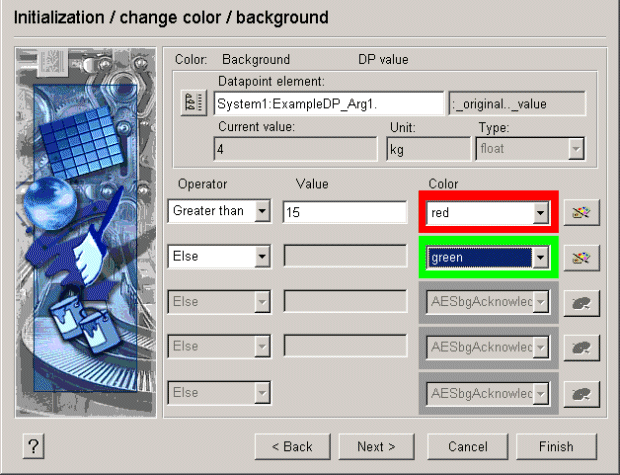Screen dimensions: 620x475
Task: Click the Current value field showing 4
Action: click(x=295, y=149)
